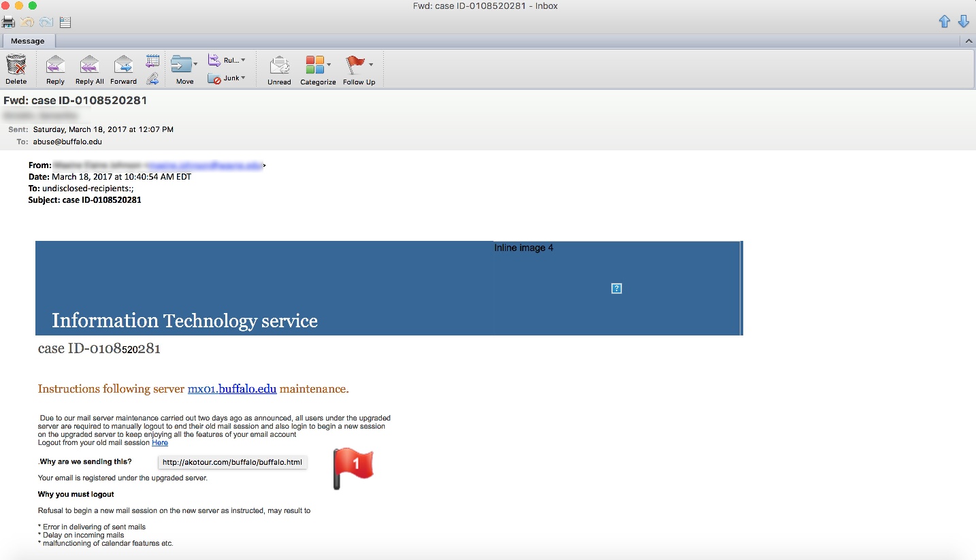Open the Categorize color dropdown
The width and height of the screenshot is (976, 560).
[x=329, y=65]
